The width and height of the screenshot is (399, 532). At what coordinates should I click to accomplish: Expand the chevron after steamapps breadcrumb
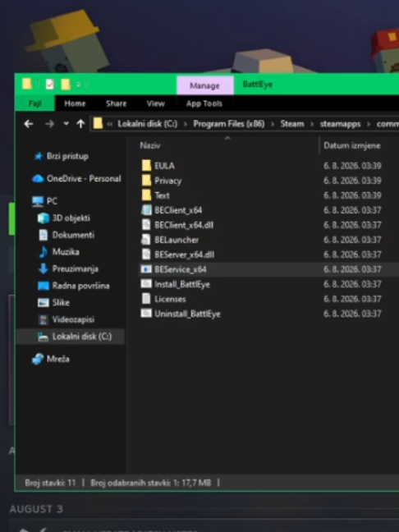pyautogui.click(x=369, y=124)
